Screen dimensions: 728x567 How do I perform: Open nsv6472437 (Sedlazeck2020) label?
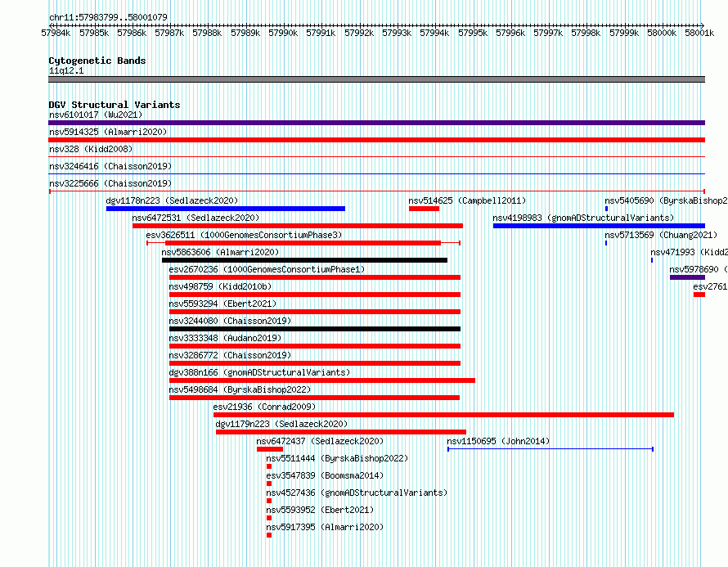pyautogui.click(x=320, y=441)
